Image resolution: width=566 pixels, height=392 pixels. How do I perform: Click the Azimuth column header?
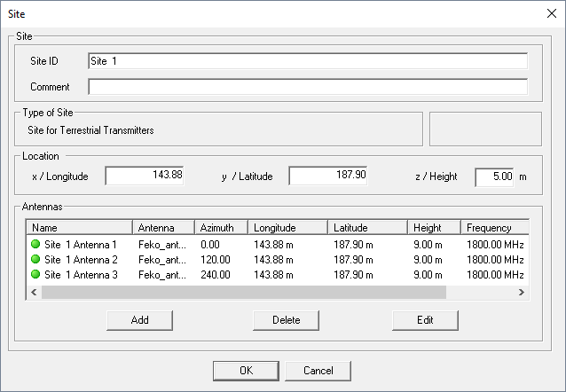coord(219,228)
